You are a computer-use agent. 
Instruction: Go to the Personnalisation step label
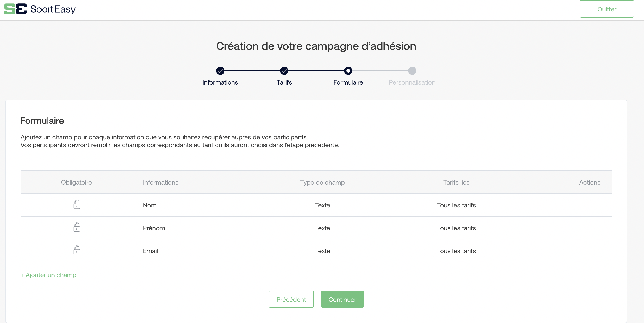click(x=412, y=82)
